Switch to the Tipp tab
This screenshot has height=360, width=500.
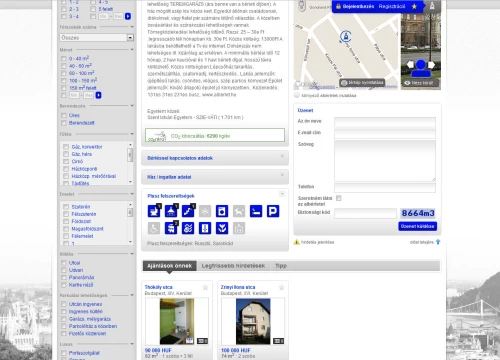click(x=281, y=266)
